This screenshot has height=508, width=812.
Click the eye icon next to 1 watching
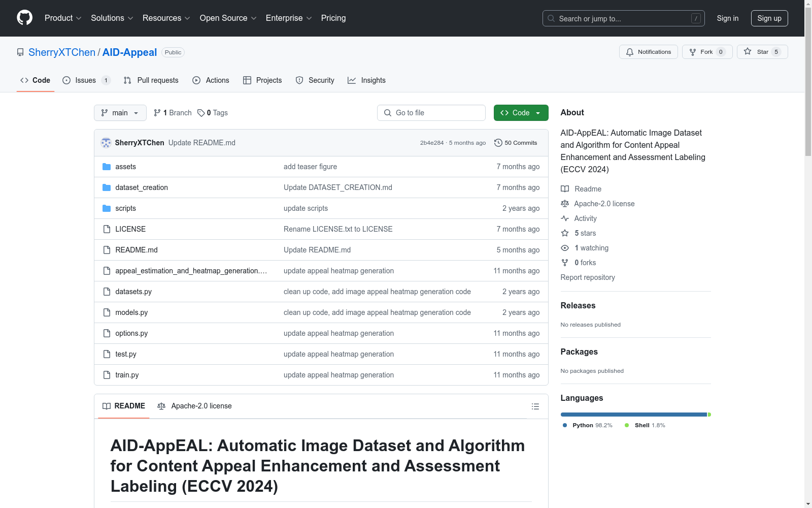point(565,248)
